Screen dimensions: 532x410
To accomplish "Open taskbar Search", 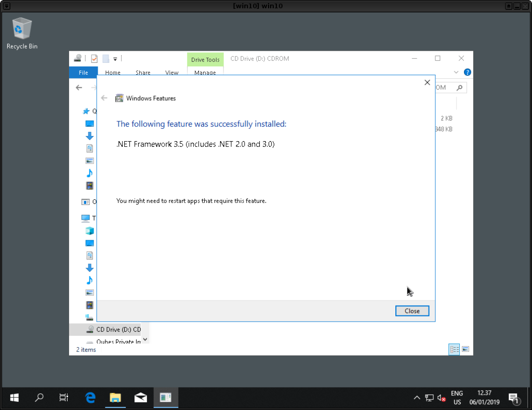I will pyautogui.click(x=39, y=398).
